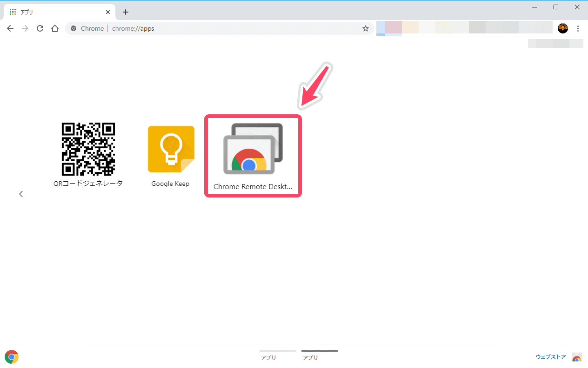Screen dimensions: 588x368
Task: Go to the home page button
Action: coord(55,28)
